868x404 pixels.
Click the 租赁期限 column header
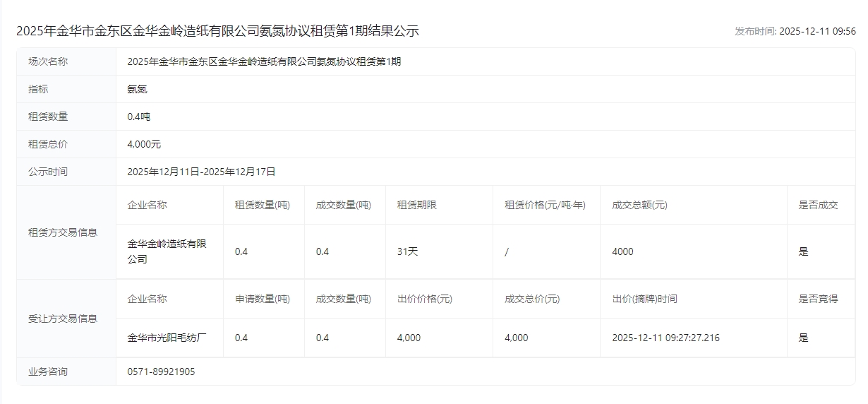click(416, 205)
